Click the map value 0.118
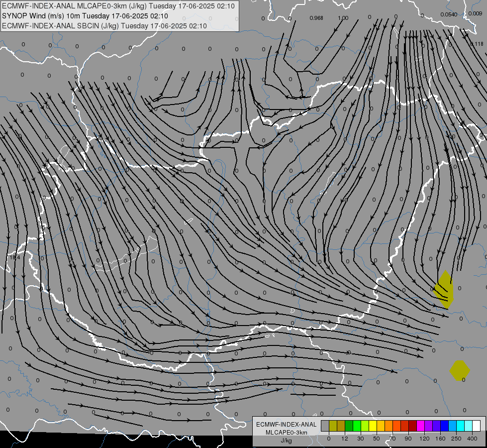The image size is (487, 448). [477, 44]
